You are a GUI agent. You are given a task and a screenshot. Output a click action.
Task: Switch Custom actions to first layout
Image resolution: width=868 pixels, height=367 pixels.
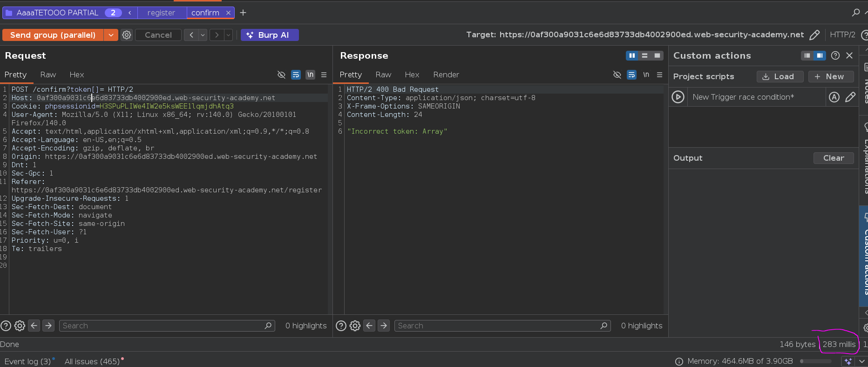coord(807,55)
